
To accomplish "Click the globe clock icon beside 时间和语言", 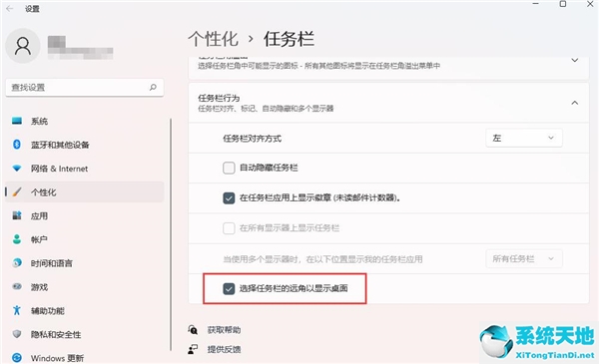I will pyautogui.click(x=17, y=263).
